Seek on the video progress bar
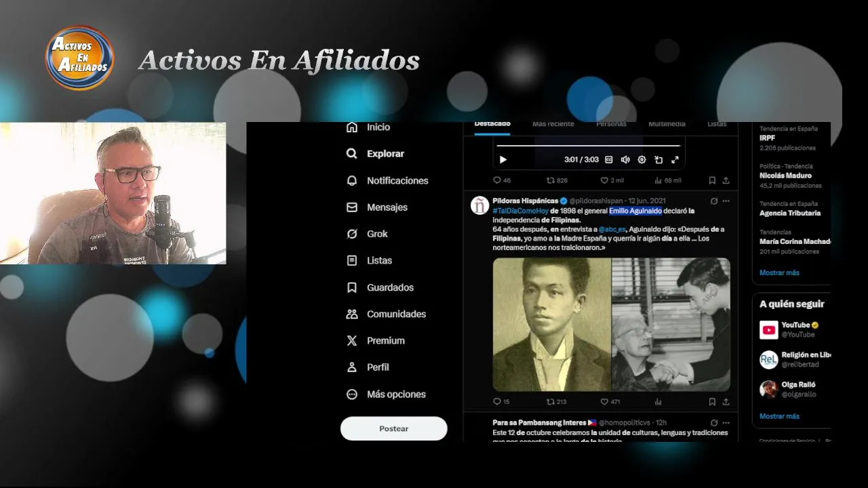This screenshot has width=868, height=488. click(588, 146)
